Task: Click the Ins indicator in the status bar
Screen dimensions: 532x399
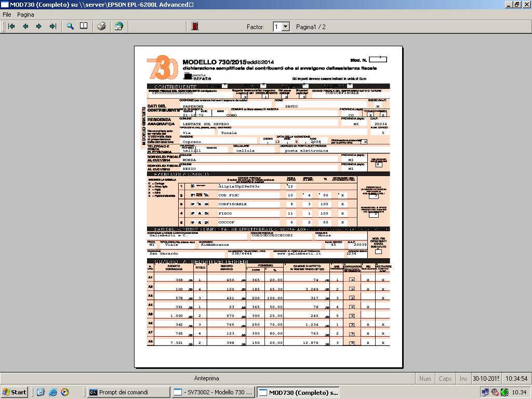Action: point(463,378)
